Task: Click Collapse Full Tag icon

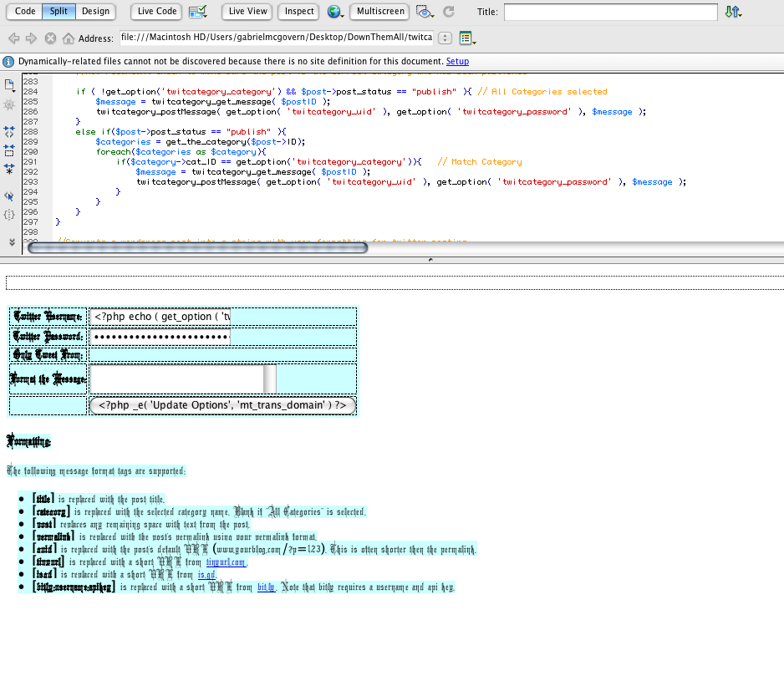Action: 9,132
